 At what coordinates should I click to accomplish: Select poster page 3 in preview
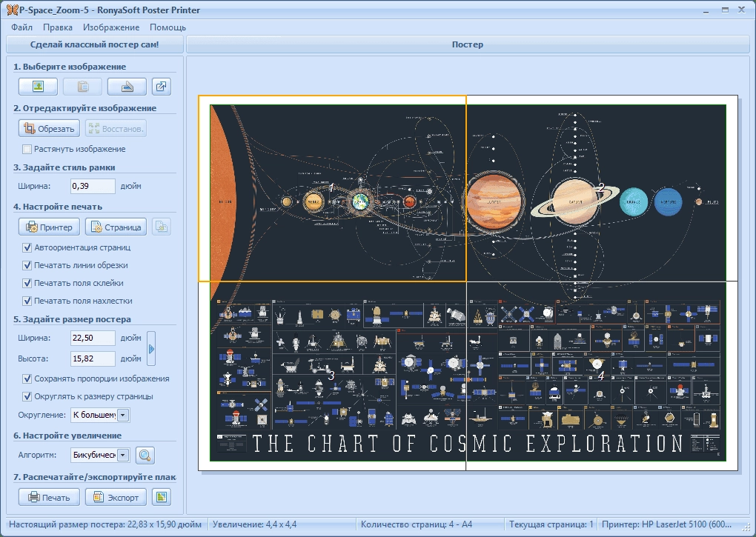point(332,376)
